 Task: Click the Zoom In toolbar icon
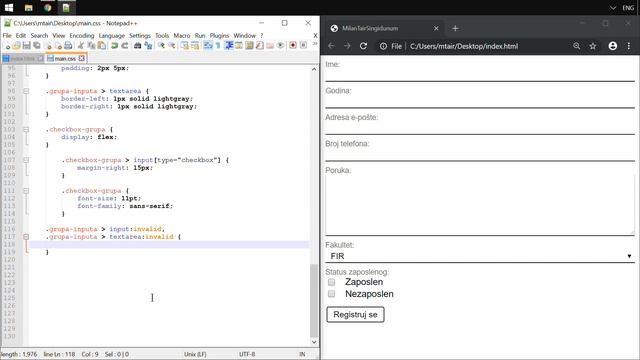[x=161, y=45]
